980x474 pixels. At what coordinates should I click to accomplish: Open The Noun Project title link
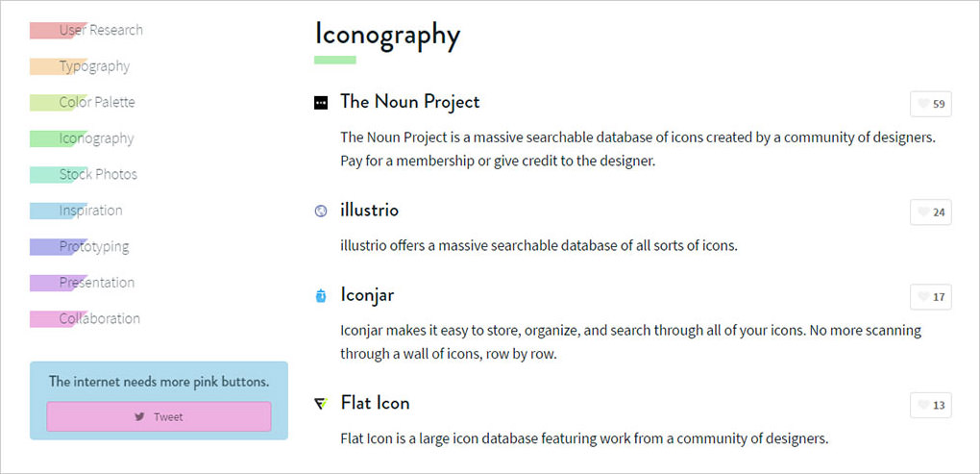pyautogui.click(x=410, y=102)
